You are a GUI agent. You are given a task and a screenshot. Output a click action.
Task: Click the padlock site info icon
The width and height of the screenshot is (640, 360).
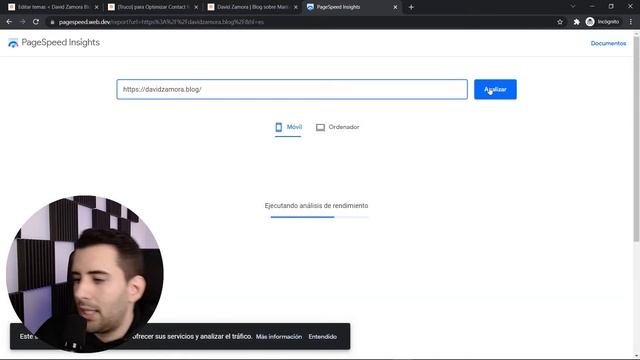point(52,22)
